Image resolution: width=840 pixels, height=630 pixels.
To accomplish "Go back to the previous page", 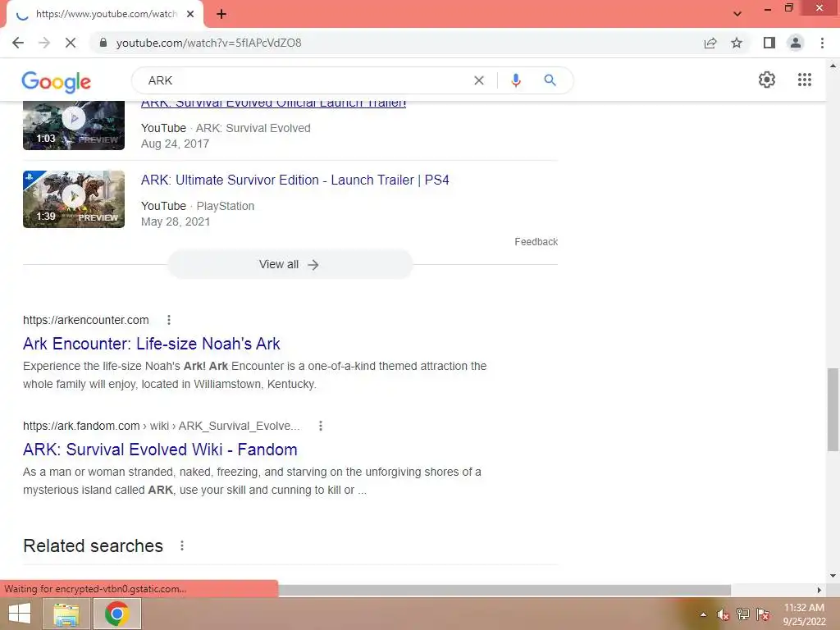I will 18,43.
